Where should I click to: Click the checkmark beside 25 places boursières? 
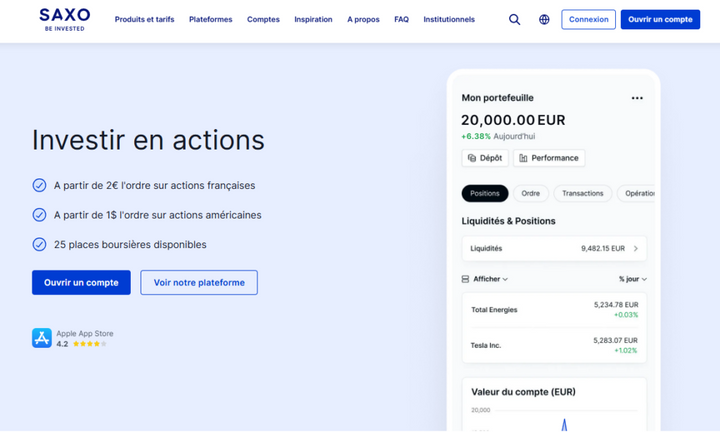click(39, 244)
